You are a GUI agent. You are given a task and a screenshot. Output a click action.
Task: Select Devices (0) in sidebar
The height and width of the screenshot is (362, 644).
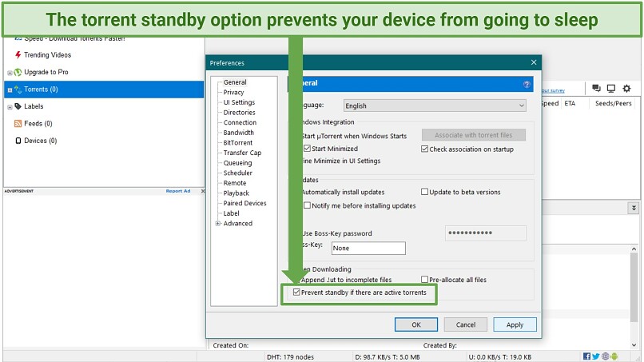point(40,141)
